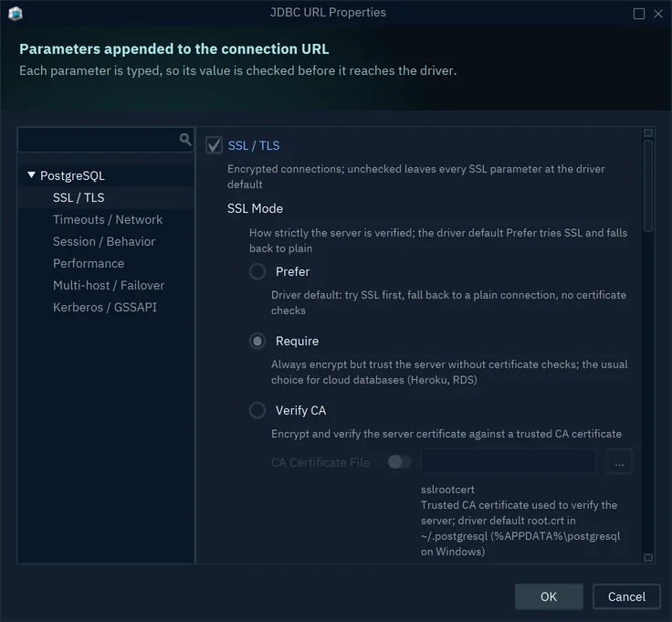Open Timeouts / Network settings
Viewport: 672px width, 622px height.
(x=108, y=219)
